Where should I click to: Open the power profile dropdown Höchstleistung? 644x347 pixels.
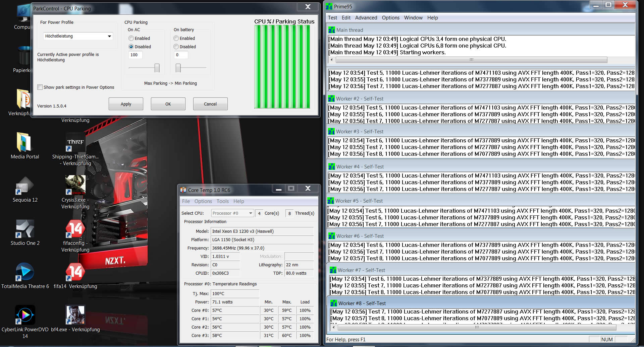(x=78, y=36)
